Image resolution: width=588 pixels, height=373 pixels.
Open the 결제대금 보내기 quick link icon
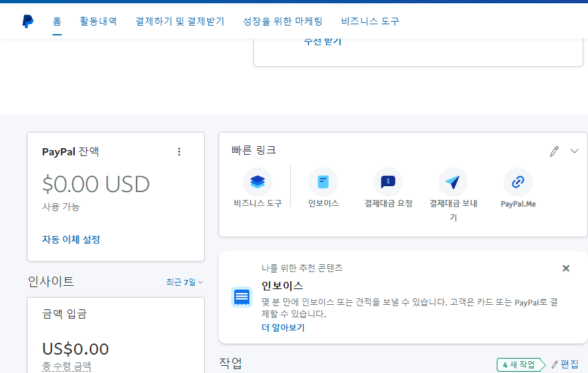point(453,182)
